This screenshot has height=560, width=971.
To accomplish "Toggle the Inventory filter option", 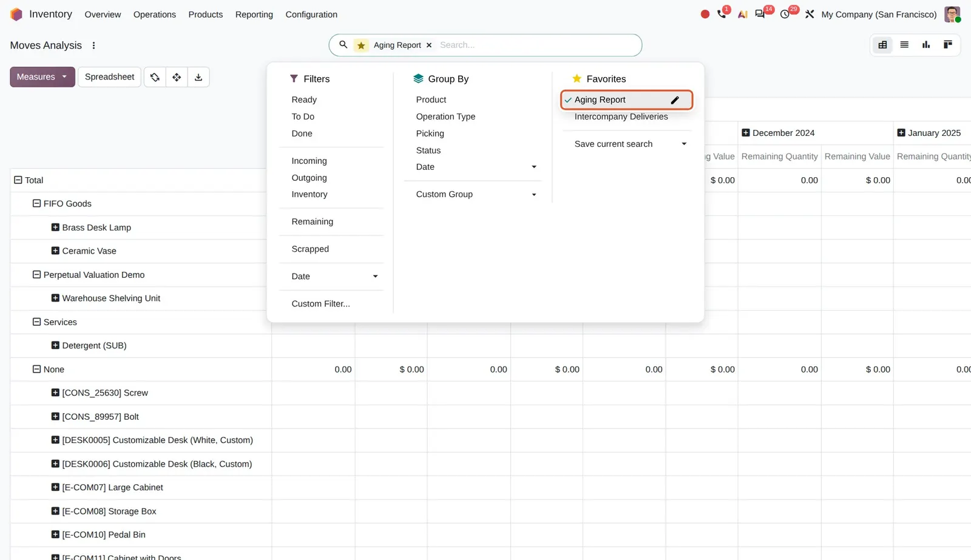I will pyautogui.click(x=310, y=195).
